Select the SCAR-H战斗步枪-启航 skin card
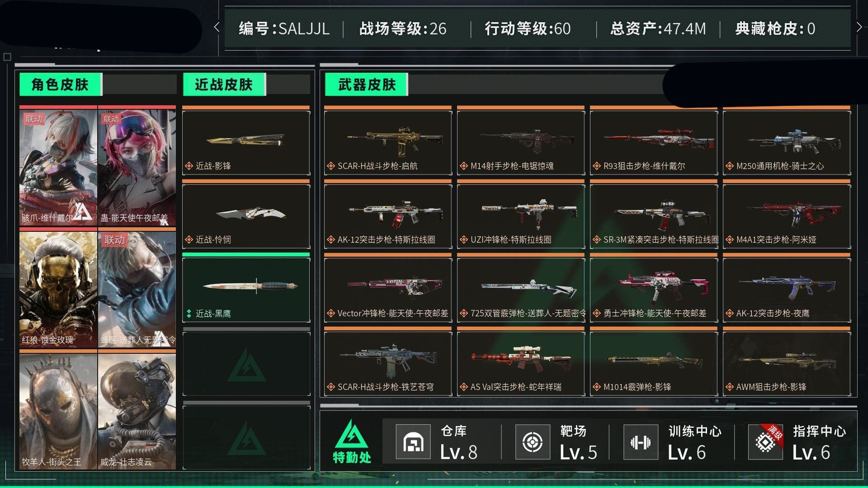This screenshot has width=868, height=488. 388,142
